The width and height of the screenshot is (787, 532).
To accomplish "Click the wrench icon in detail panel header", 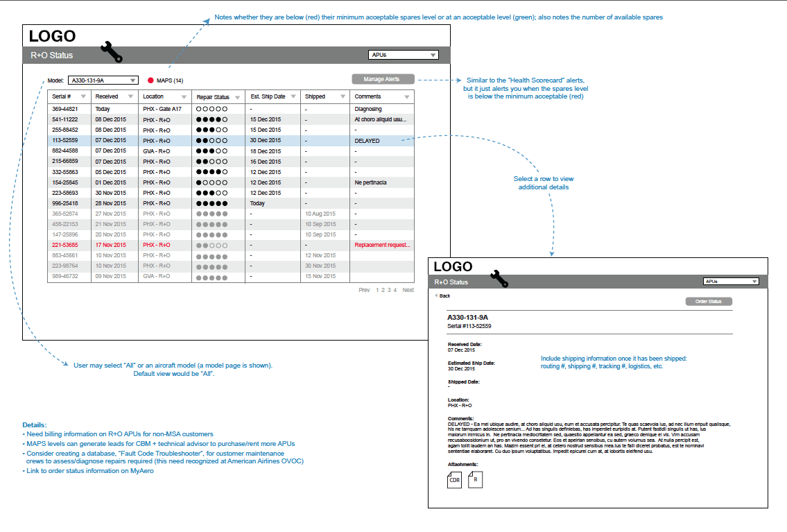I will [x=499, y=278].
